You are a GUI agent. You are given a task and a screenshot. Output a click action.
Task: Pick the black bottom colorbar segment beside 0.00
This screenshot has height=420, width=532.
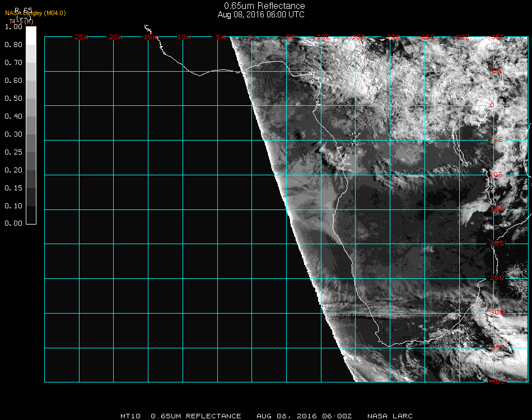pyautogui.click(x=31, y=214)
